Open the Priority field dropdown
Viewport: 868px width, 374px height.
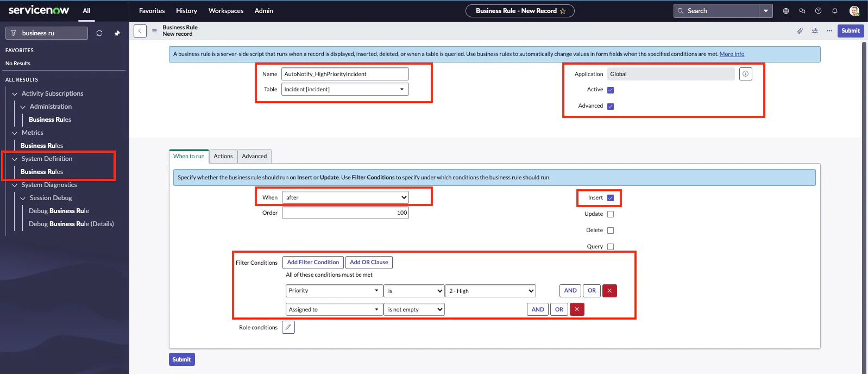334,291
